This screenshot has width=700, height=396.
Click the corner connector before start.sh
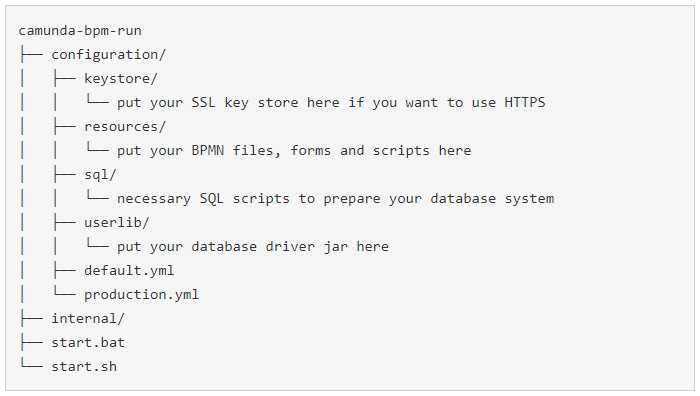[x=31, y=364]
